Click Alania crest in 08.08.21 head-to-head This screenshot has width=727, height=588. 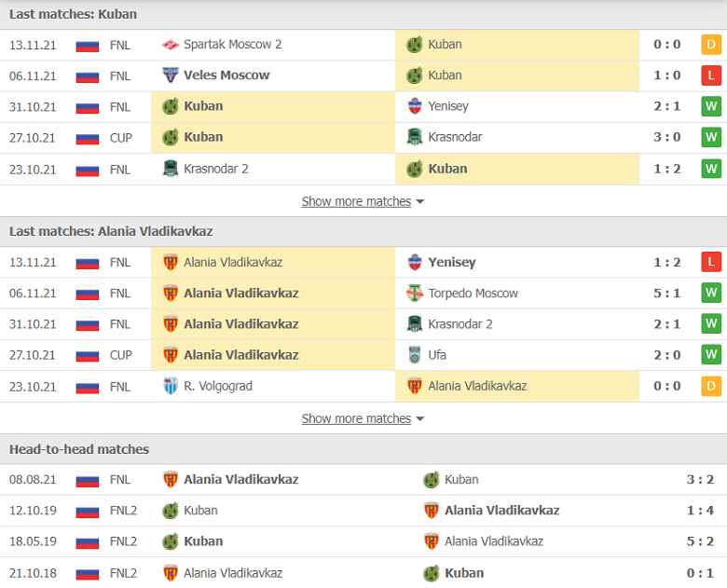coord(171,480)
